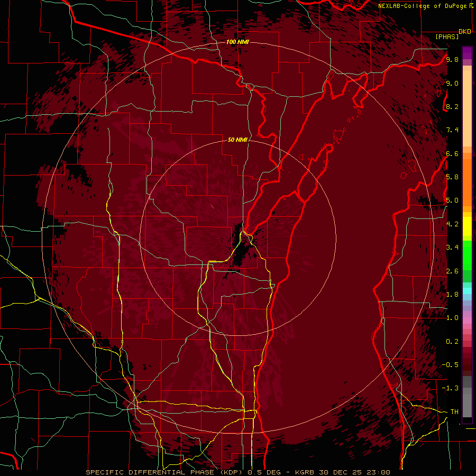Click the 1.8 scale value

pyautogui.click(x=452, y=295)
